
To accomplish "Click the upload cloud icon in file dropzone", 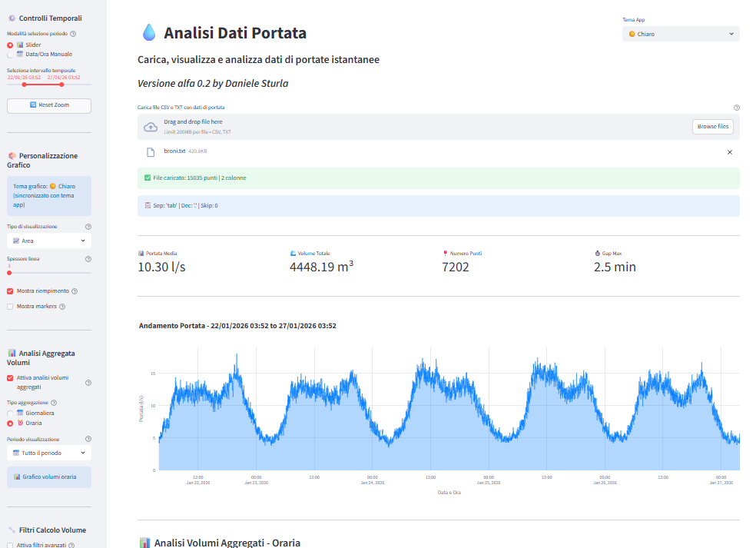I will pyautogui.click(x=151, y=127).
